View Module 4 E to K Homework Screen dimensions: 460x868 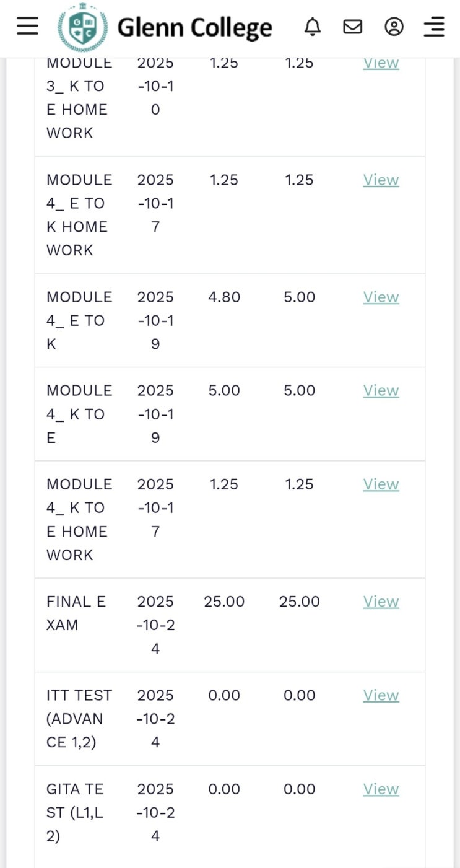click(381, 180)
